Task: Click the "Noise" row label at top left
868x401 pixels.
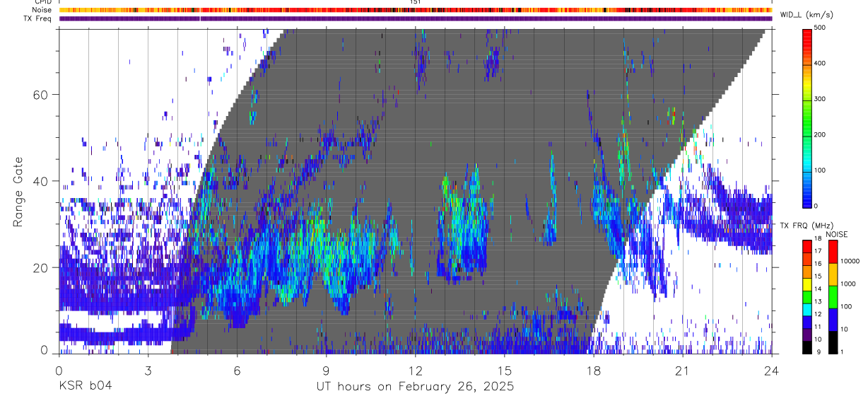Action: pyautogui.click(x=42, y=11)
